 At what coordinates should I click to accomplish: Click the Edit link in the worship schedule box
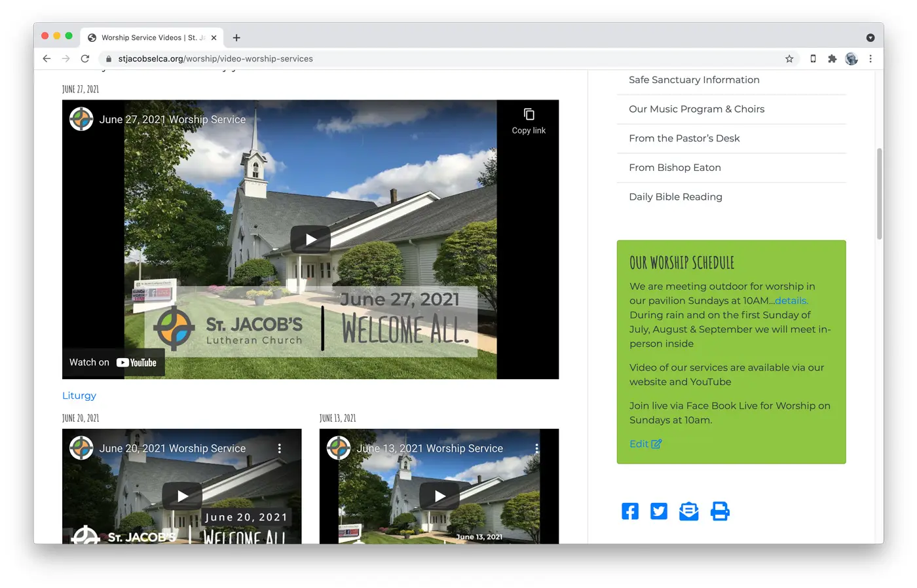(645, 444)
